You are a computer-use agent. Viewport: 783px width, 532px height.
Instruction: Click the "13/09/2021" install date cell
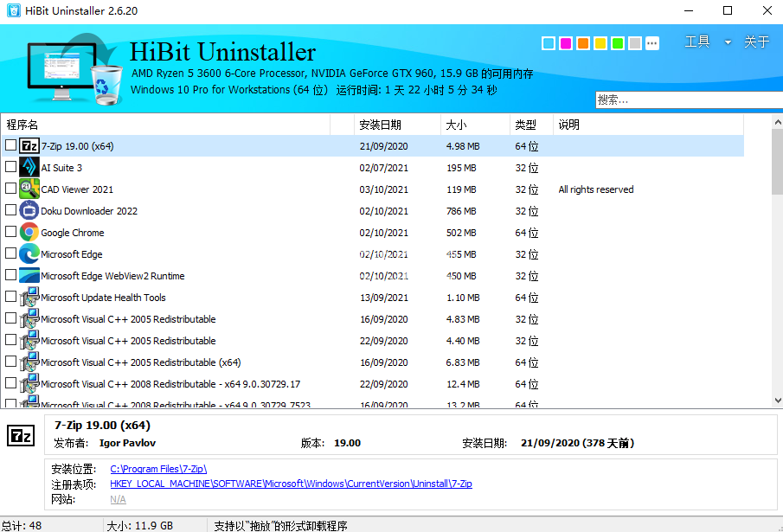(x=384, y=298)
